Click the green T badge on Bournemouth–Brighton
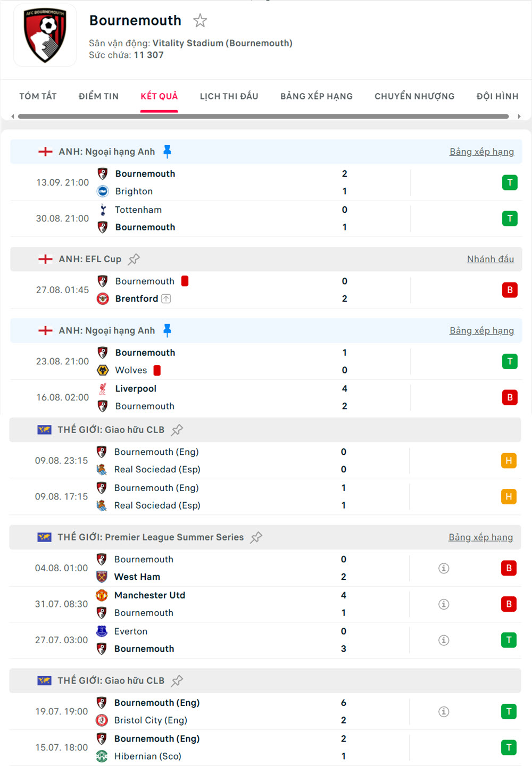This screenshot has width=532, height=766. pos(510,182)
